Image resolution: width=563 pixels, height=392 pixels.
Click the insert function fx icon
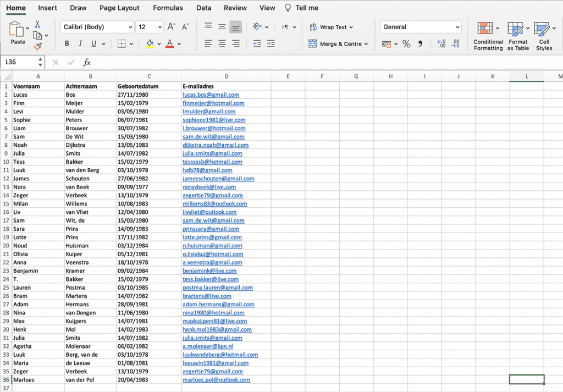(87, 63)
